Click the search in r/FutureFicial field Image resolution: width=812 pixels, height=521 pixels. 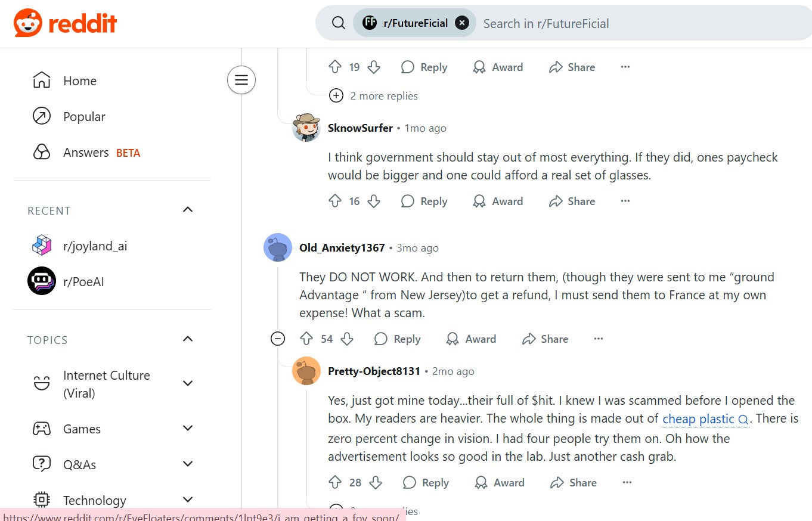pos(626,23)
